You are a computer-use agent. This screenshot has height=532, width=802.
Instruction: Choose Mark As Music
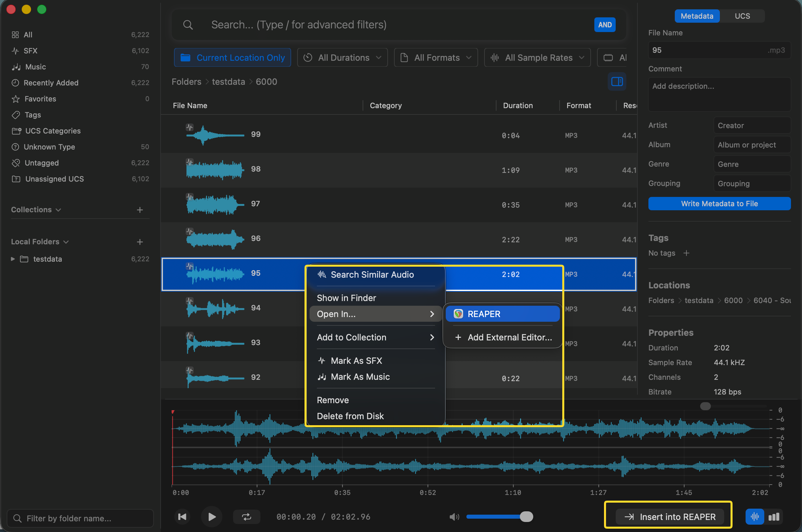pyautogui.click(x=375, y=376)
